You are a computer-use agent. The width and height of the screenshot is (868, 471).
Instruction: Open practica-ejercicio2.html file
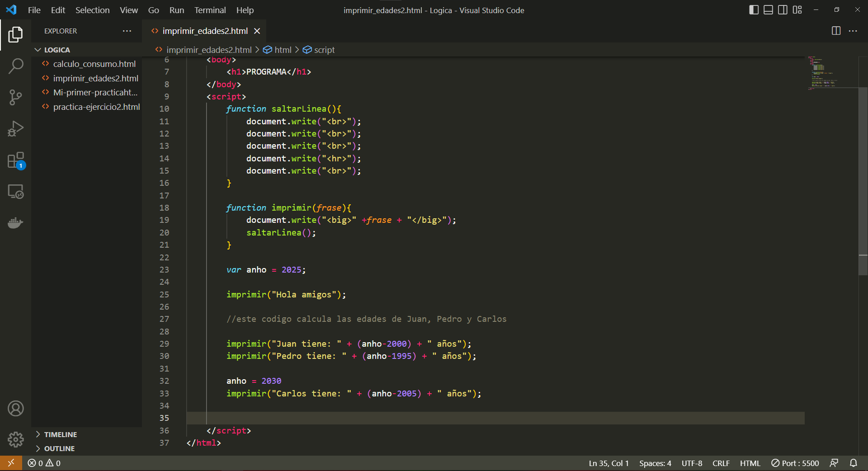coord(87,107)
